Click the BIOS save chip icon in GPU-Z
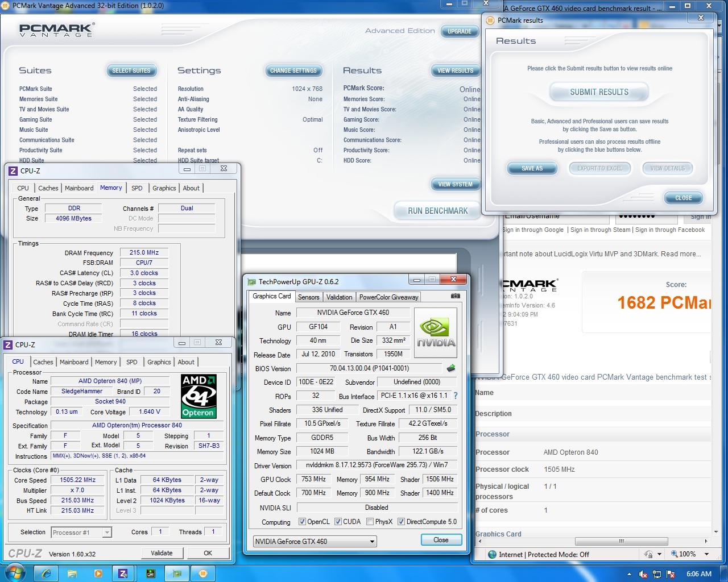The image size is (728, 582). (451, 368)
